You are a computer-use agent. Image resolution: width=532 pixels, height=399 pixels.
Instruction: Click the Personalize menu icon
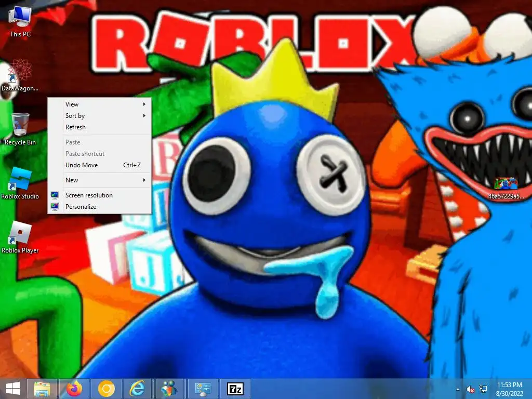[55, 207]
